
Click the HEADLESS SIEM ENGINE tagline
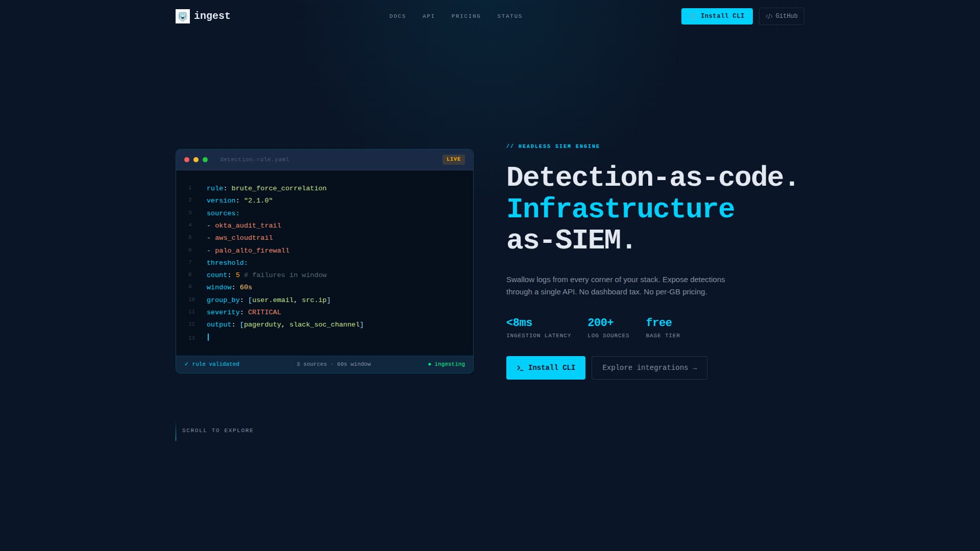(553, 146)
